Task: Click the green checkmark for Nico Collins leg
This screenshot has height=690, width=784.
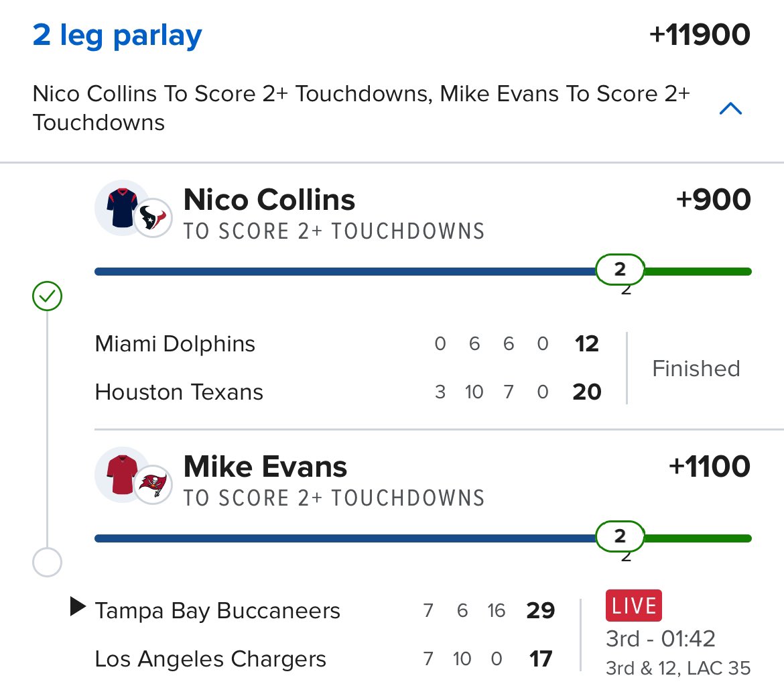Action: point(47,296)
